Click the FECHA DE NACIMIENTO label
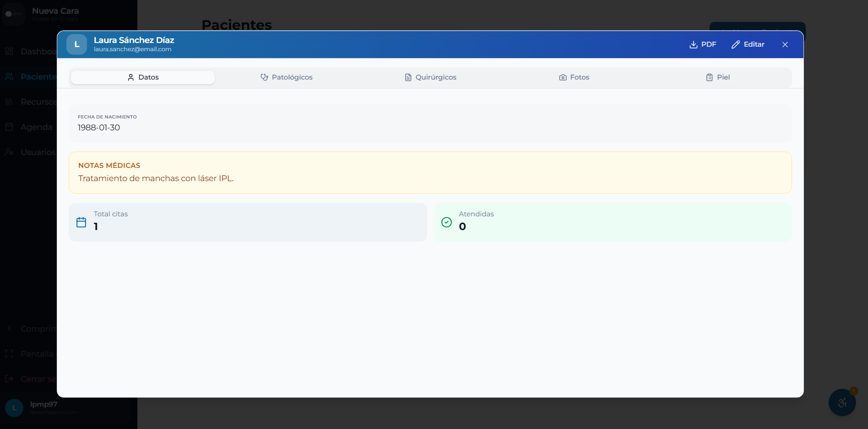This screenshot has height=429, width=868. (107, 117)
